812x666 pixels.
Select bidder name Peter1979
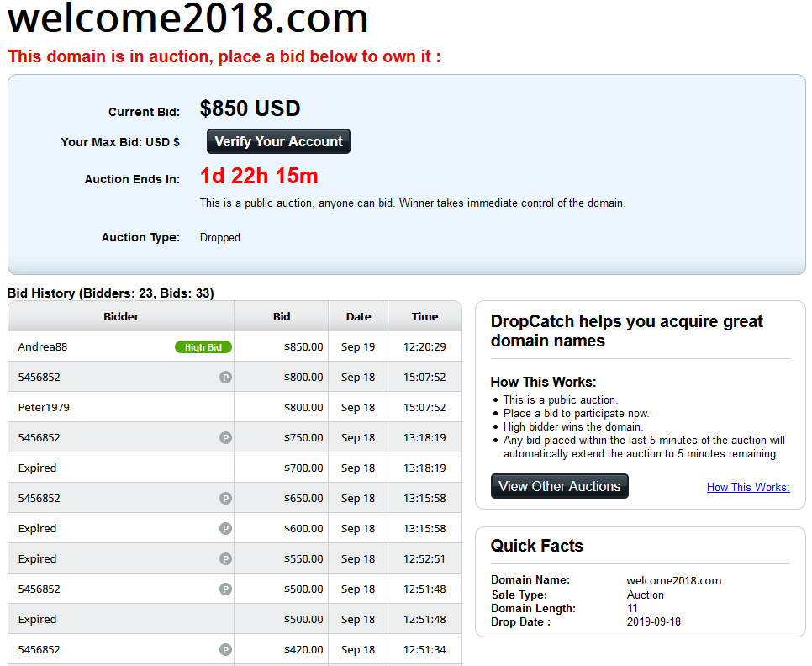(x=44, y=408)
